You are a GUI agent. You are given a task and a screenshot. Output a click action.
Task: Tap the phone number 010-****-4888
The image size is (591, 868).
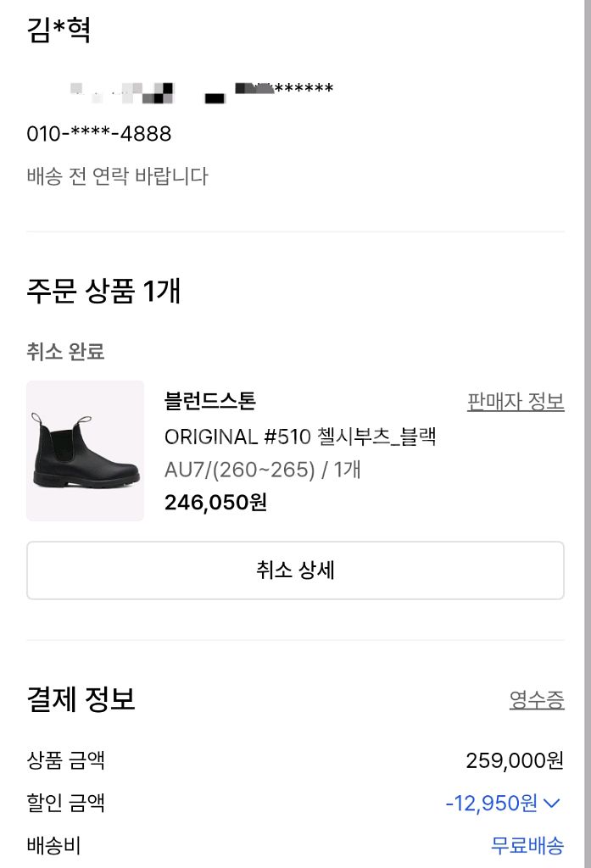coord(99,134)
